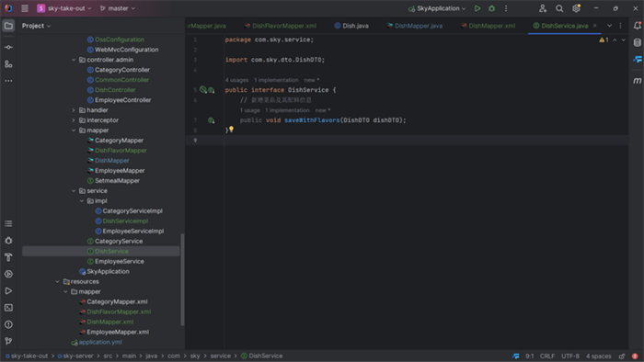Viewport: 644px width, 362px height.
Task: Open Project view options dropdown
Action: click(36, 26)
